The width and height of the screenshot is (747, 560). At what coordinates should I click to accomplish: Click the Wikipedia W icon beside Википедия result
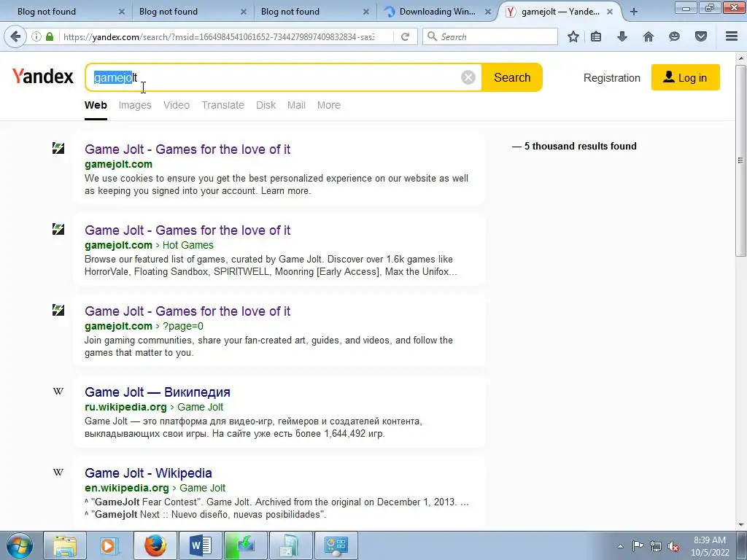[58, 392]
